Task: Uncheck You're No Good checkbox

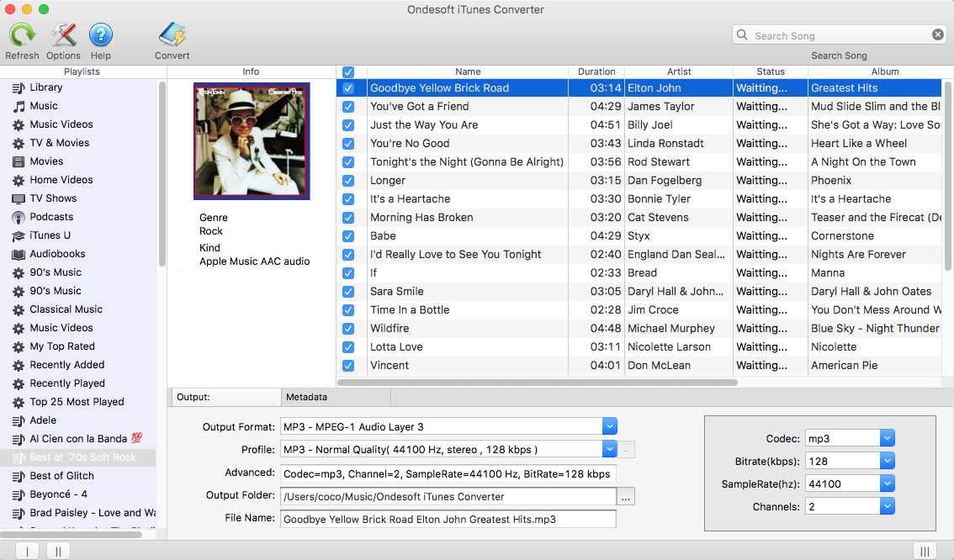Action: [x=348, y=144]
